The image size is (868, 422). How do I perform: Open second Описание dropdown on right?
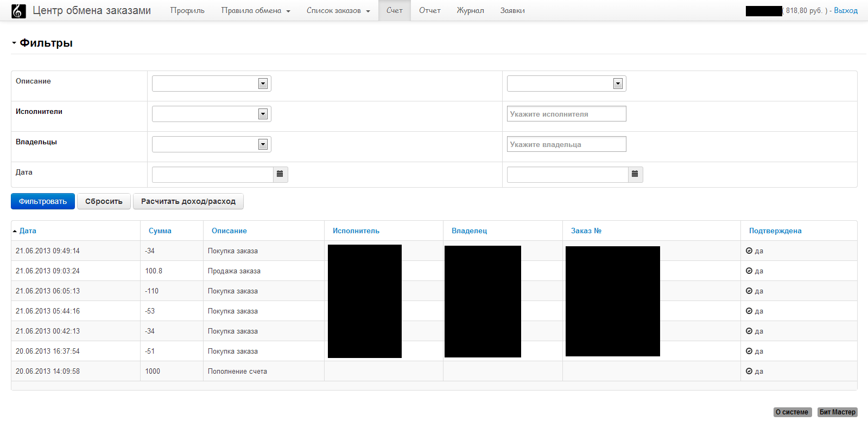tap(566, 84)
